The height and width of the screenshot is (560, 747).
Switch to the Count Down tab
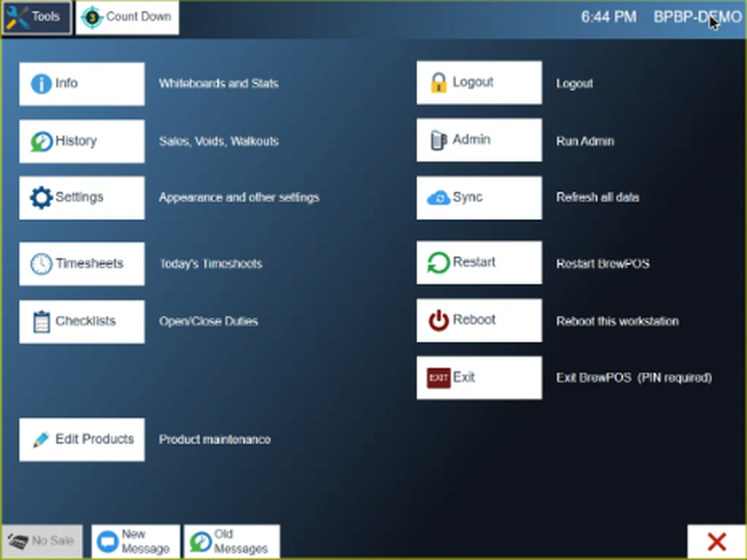tap(127, 17)
